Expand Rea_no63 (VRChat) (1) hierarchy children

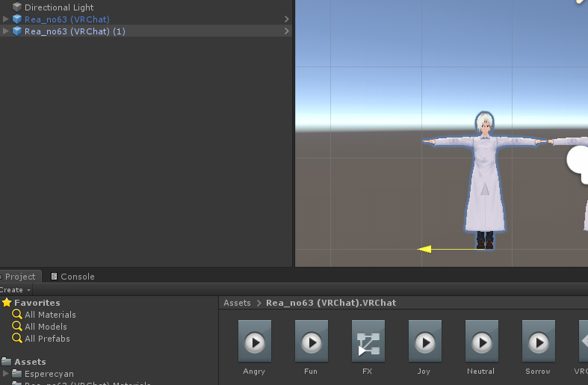[x=6, y=31]
